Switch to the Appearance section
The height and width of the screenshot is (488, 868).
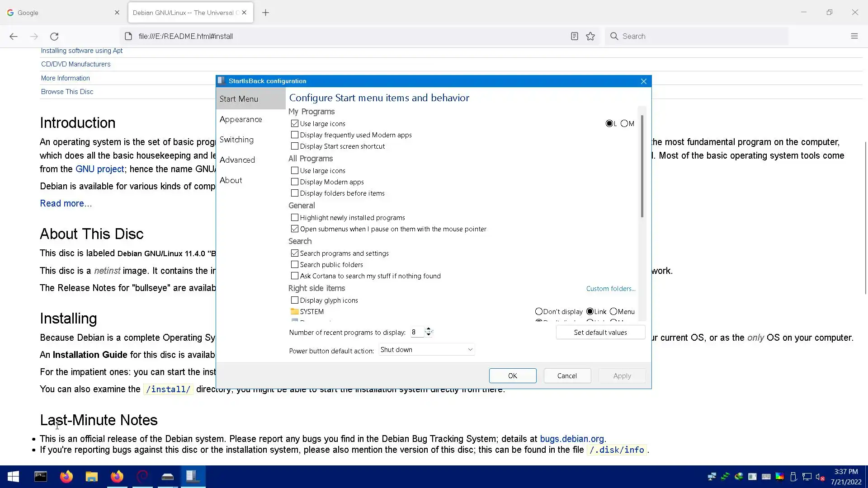241,119
